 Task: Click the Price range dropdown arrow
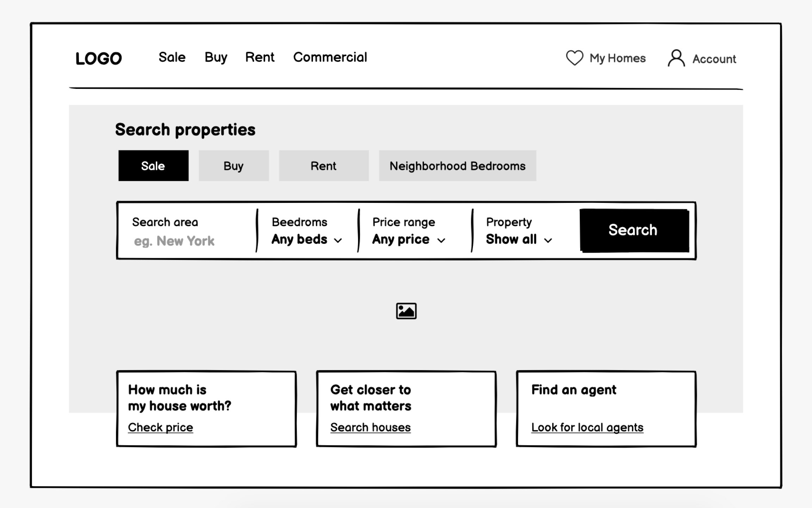pos(443,240)
